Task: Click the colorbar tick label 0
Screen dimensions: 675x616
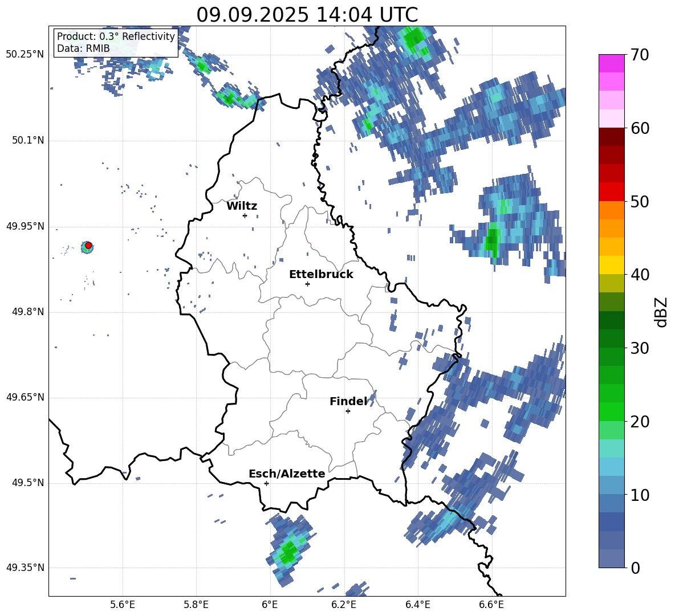Action: (635, 568)
